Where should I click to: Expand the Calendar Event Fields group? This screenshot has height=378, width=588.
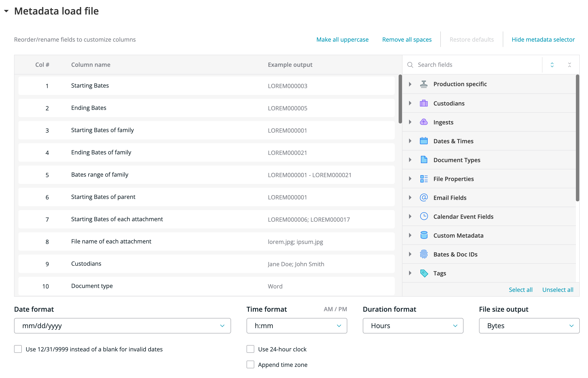(410, 217)
